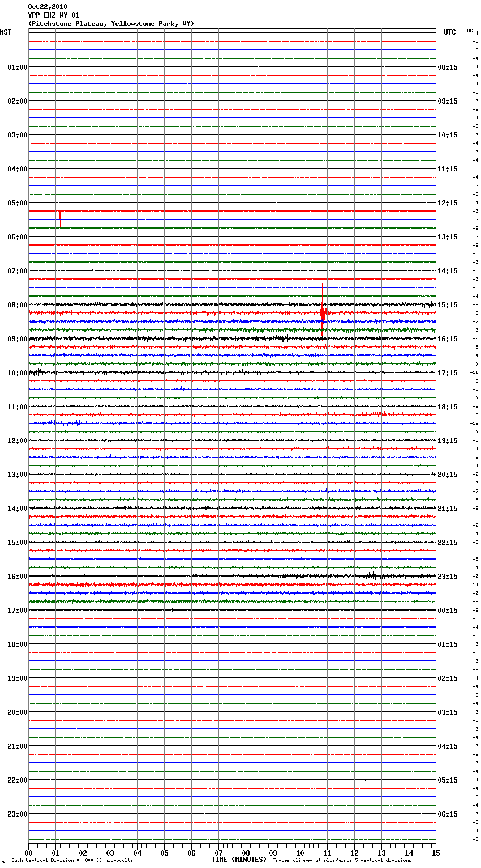This screenshot has width=481, height=868.
Task: Select the 18:00 MST time label
Action: pyautogui.click(x=18, y=644)
